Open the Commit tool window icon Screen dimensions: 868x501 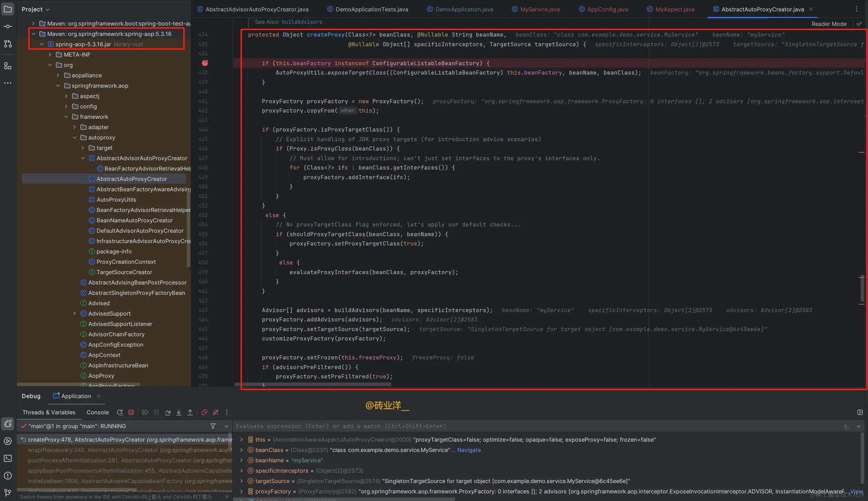(8, 27)
